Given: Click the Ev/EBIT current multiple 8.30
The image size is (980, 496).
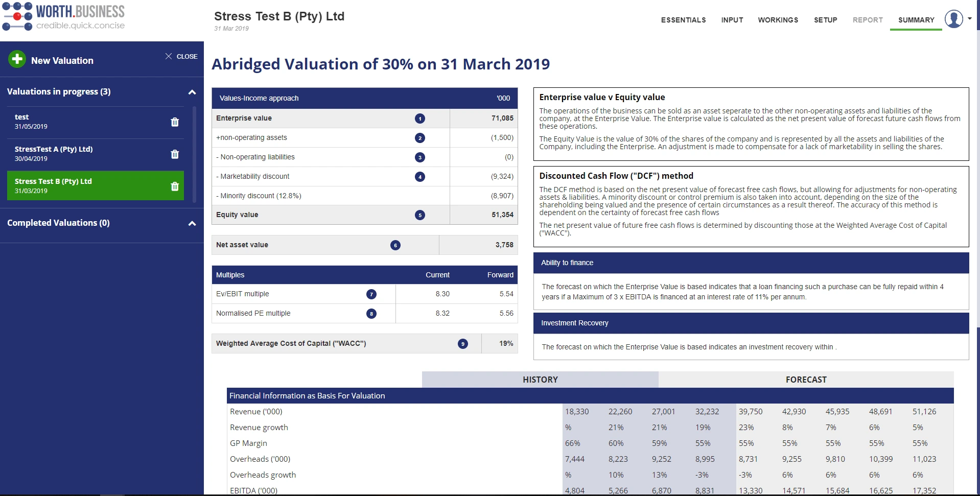Looking at the screenshot, I should [442, 294].
